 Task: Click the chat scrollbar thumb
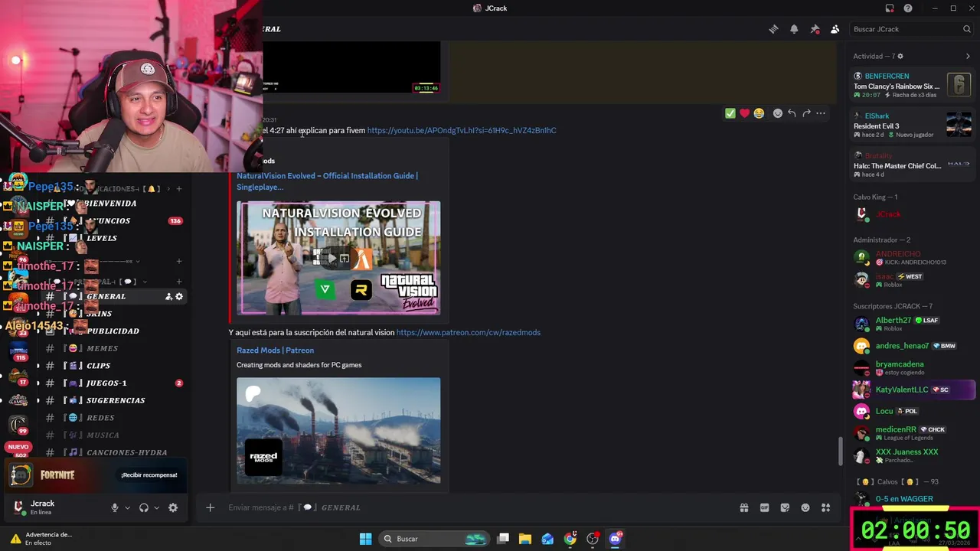pos(840,452)
